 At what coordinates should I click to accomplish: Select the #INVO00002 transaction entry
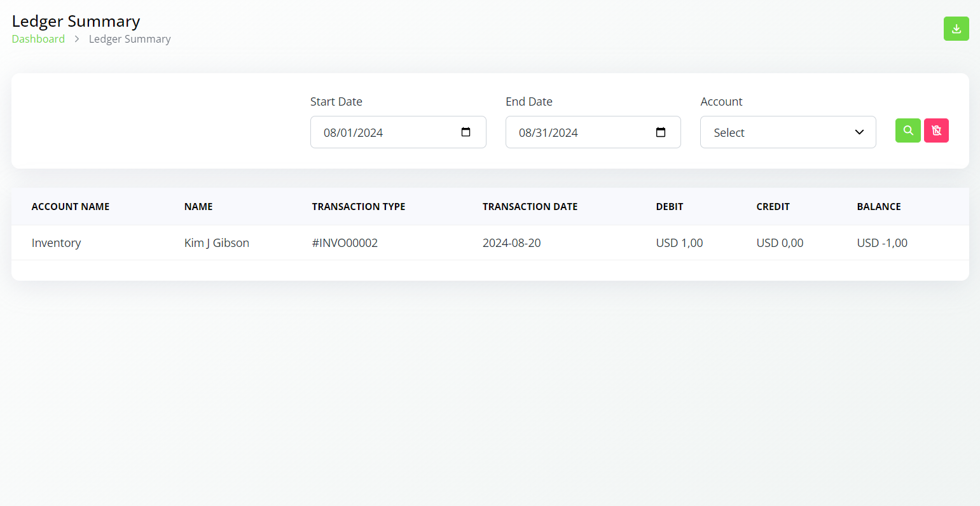point(345,242)
